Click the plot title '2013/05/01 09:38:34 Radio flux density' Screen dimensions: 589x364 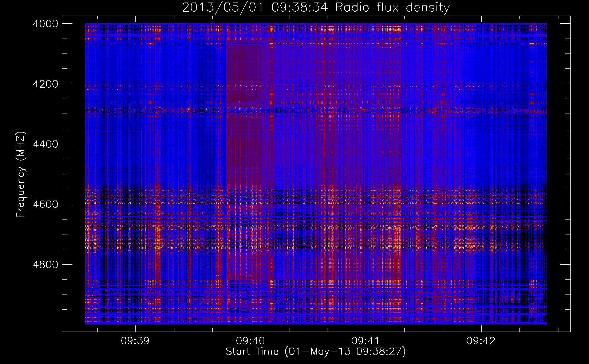316,7
